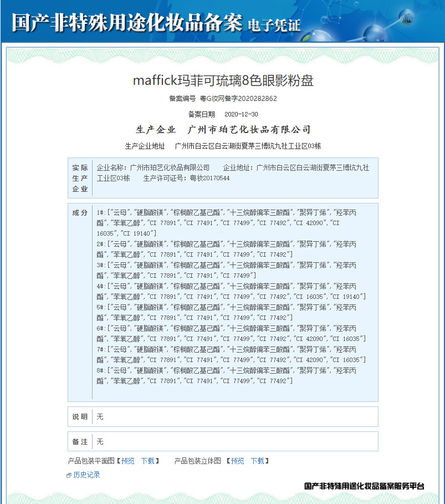This screenshot has height=504, width=445.
Task: Click the 产品包装立体图 label
Action: (198, 461)
